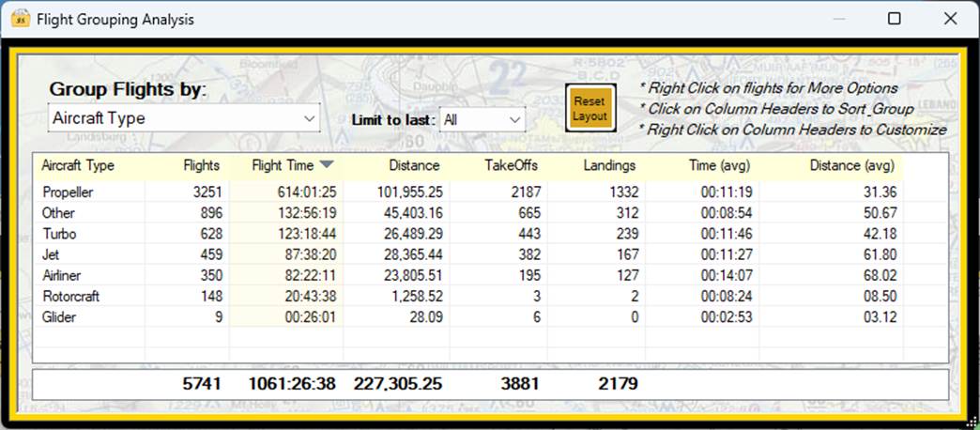Select the Propeller row
This screenshot has height=430, width=980.
point(468,192)
